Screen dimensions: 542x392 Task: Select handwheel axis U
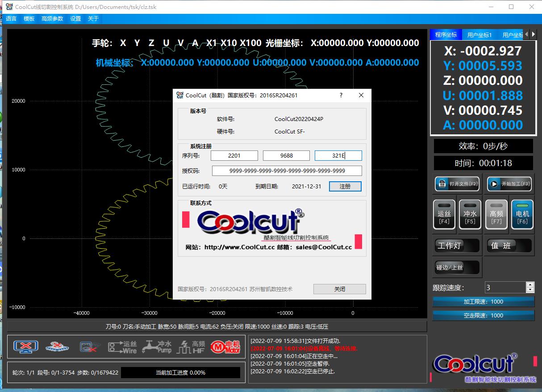(x=167, y=43)
